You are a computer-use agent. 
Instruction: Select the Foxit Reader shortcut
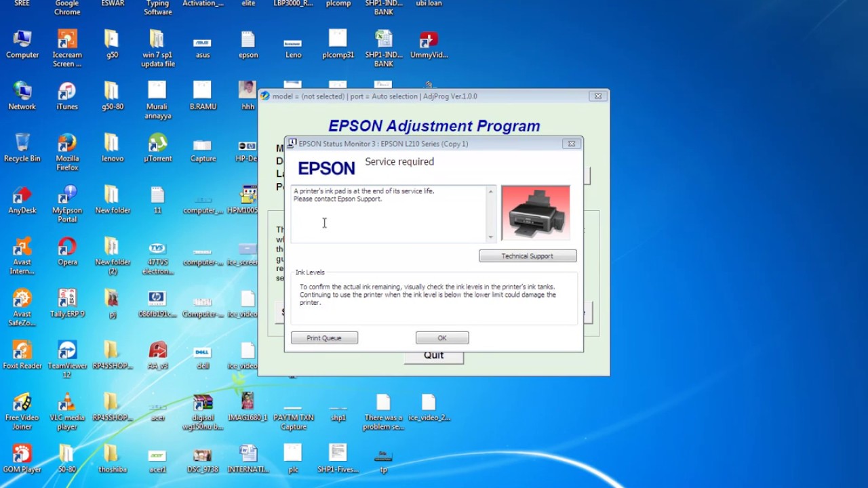coord(22,355)
